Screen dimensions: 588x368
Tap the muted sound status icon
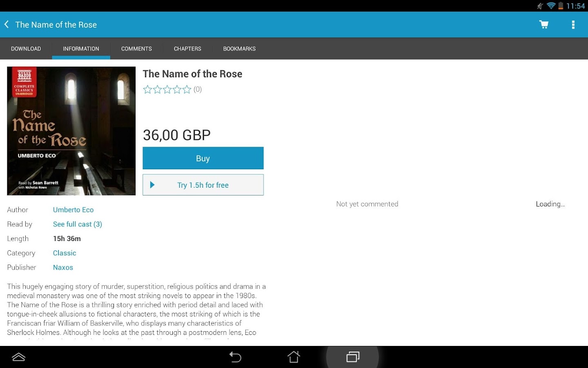pyautogui.click(x=540, y=6)
